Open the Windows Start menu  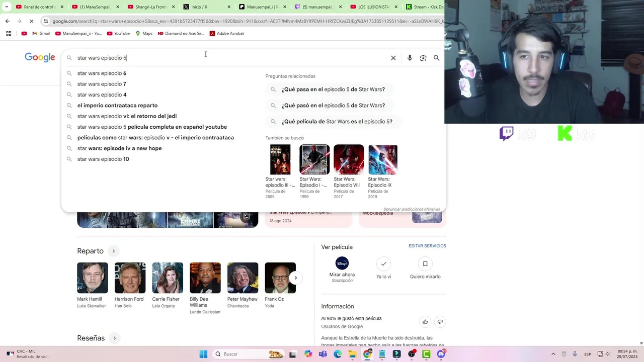pyautogui.click(x=203, y=354)
